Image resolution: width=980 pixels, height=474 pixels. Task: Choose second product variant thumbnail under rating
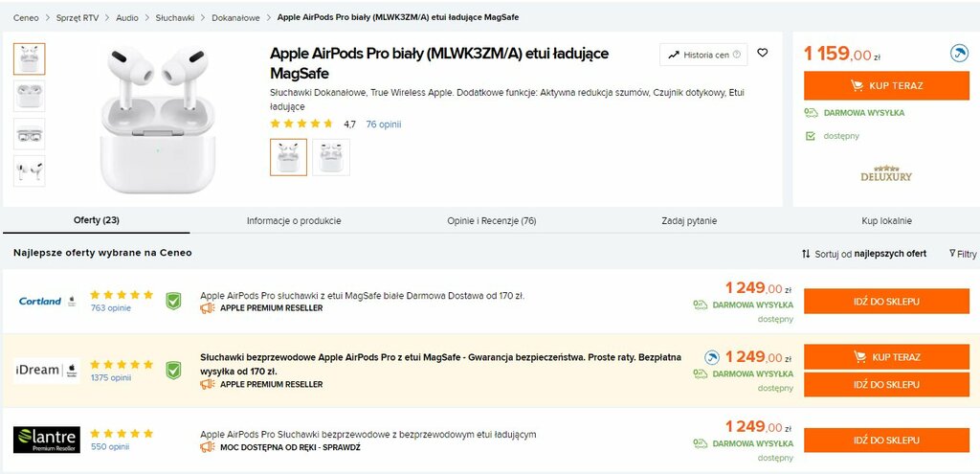pos(331,157)
